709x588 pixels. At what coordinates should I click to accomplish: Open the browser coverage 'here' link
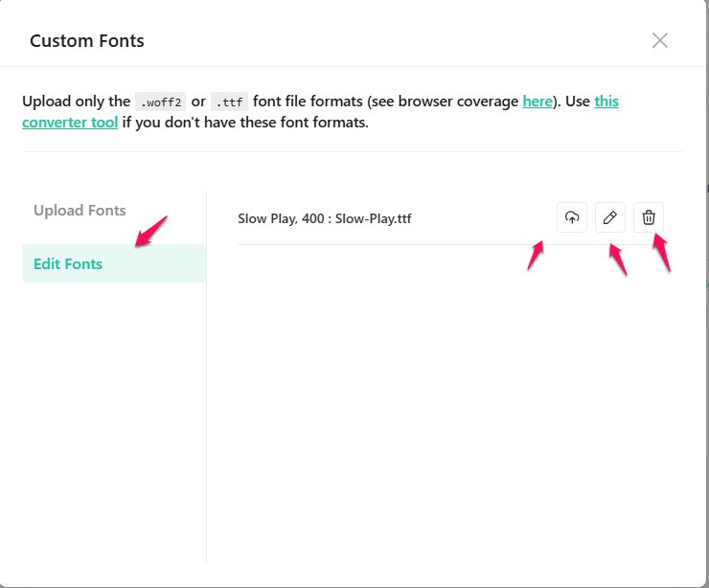coord(537,101)
